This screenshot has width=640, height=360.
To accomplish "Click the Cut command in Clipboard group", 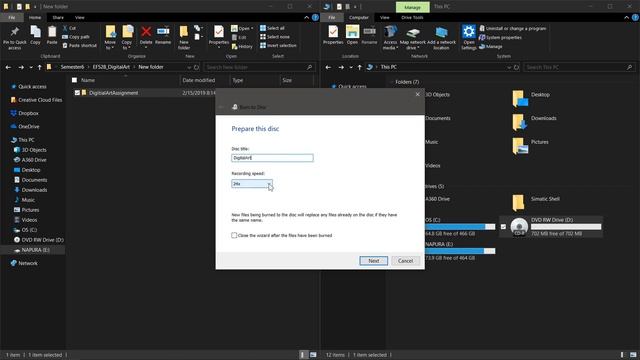I will (x=69, y=28).
